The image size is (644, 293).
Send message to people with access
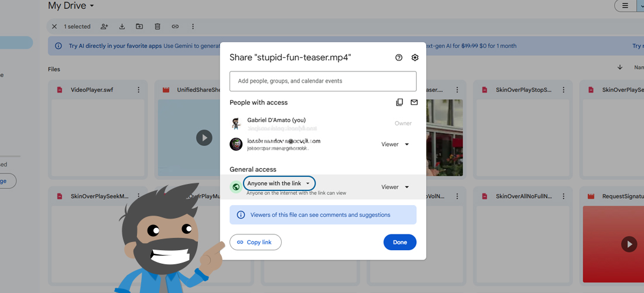415,103
